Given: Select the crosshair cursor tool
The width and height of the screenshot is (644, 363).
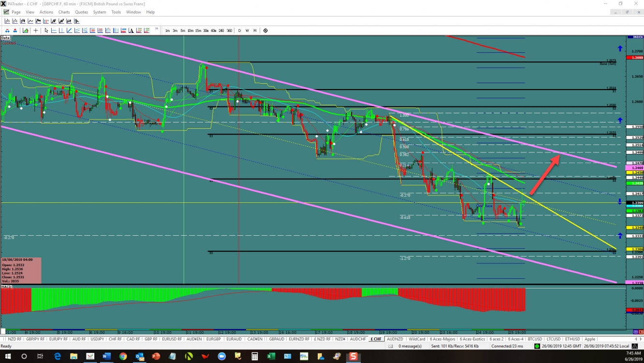Looking at the screenshot, I should [36, 30].
